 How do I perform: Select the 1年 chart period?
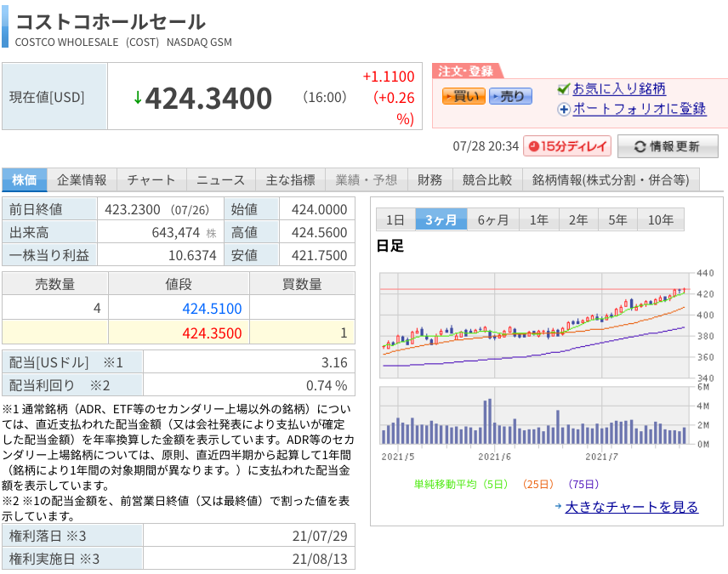pyautogui.click(x=539, y=219)
